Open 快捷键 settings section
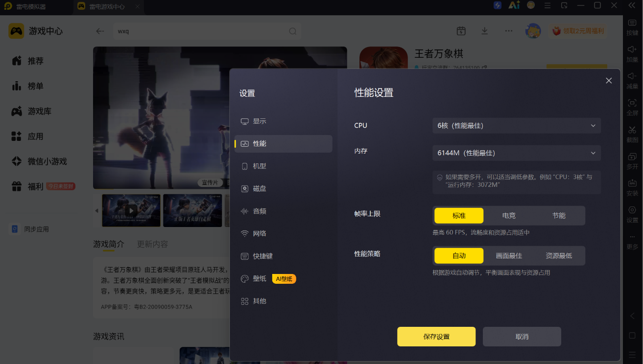The image size is (643, 364). click(283, 256)
